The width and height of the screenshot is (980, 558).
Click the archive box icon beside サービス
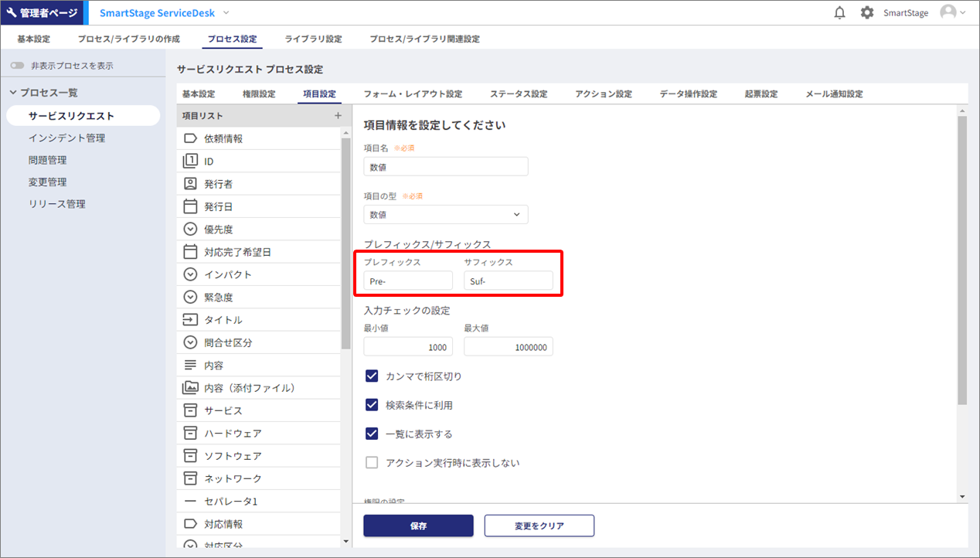[x=190, y=410]
